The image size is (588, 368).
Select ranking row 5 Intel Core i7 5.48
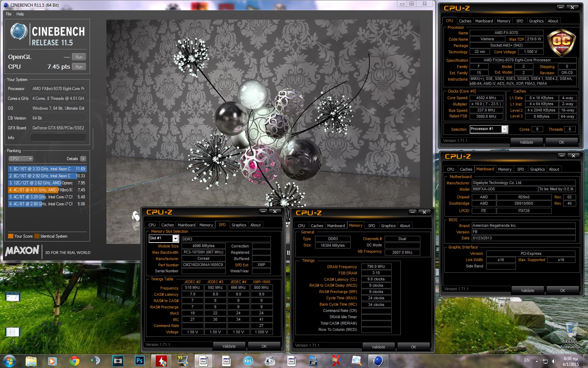[47, 197]
